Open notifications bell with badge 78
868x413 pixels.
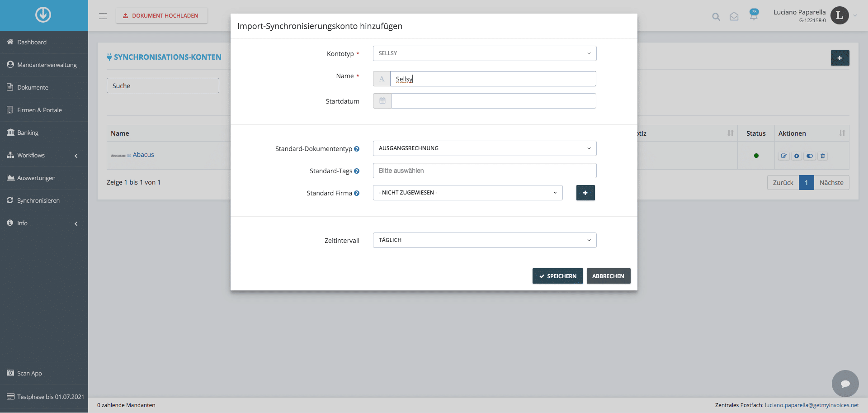754,15
